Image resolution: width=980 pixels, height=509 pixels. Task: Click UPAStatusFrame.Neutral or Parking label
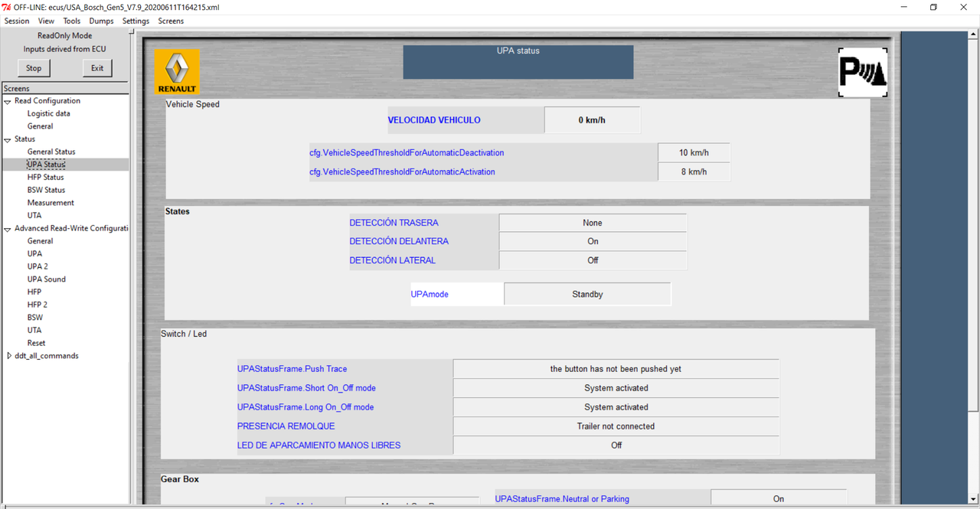[x=562, y=499]
